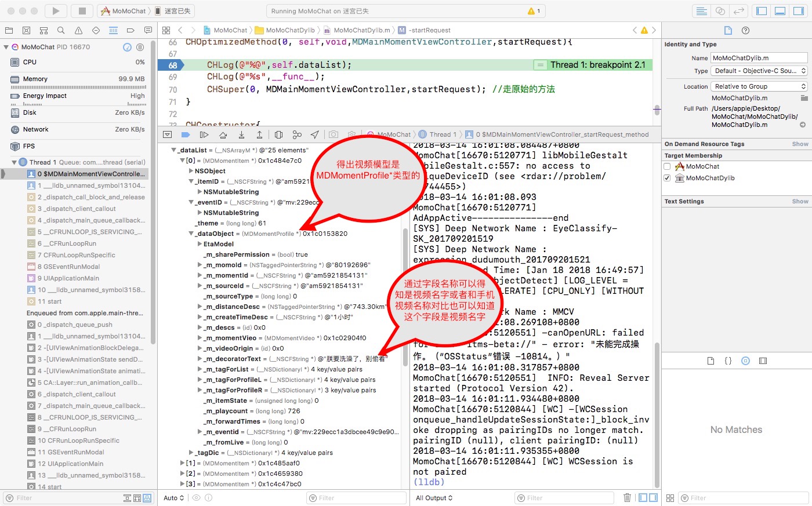Toggle the Debug area panel visibility
The image size is (812, 506).
[781, 11]
